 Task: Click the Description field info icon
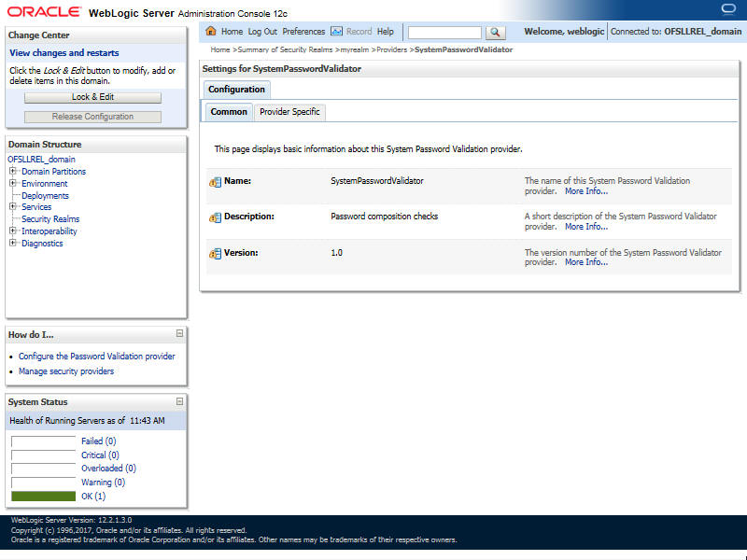click(216, 217)
